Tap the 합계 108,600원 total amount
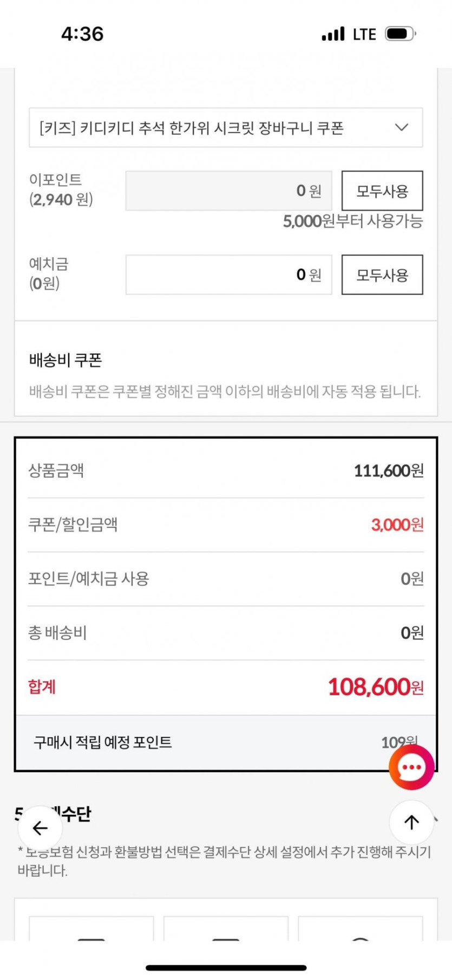 (376, 687)
